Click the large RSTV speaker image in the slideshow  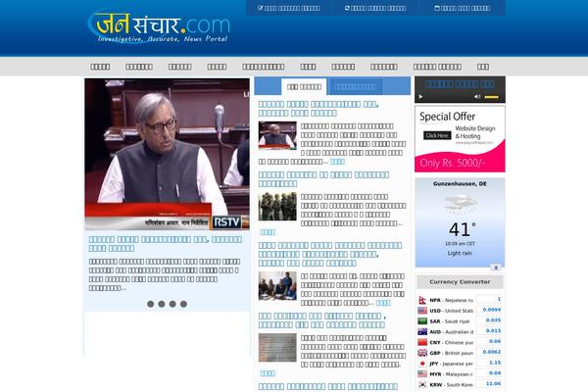(x=167, y=154)
